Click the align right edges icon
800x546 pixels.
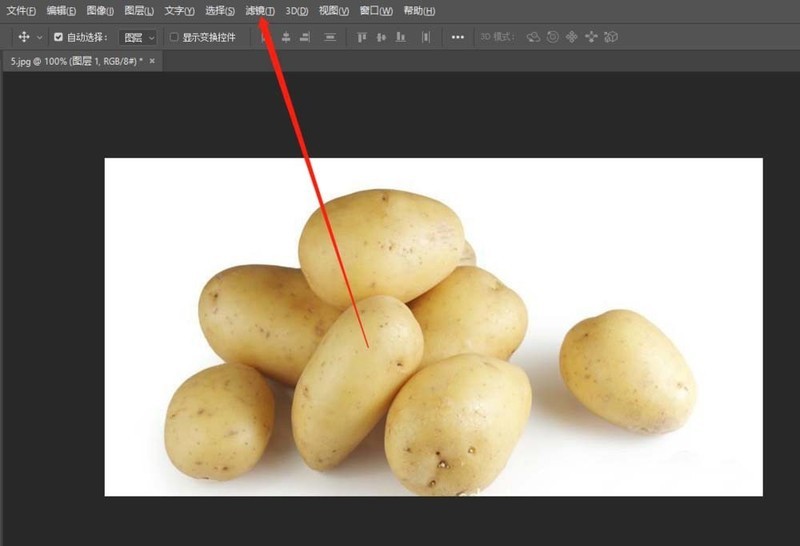(x=304, y=37)
